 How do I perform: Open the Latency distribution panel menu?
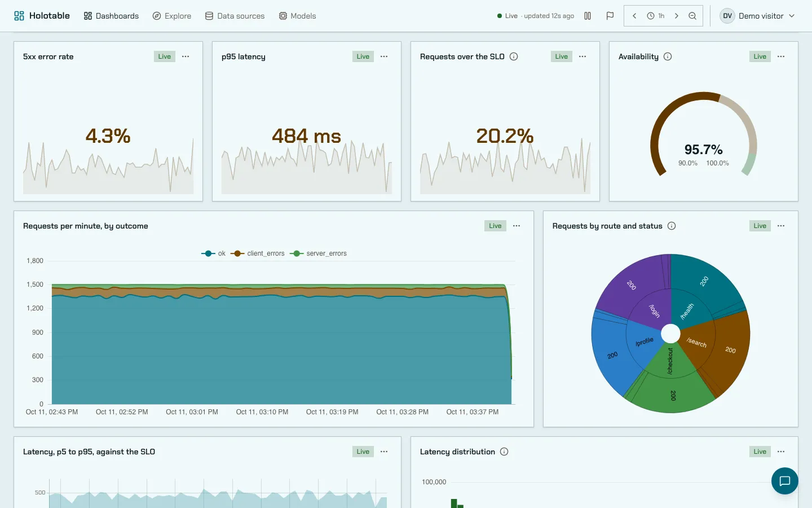[x=781, y=452]
